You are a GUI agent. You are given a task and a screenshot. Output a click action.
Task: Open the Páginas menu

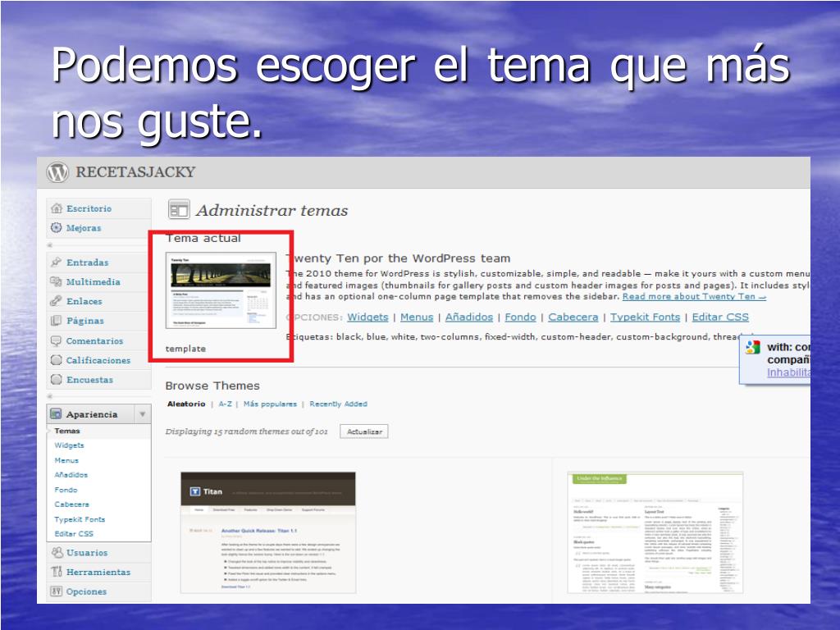click(x=85, y=321)
